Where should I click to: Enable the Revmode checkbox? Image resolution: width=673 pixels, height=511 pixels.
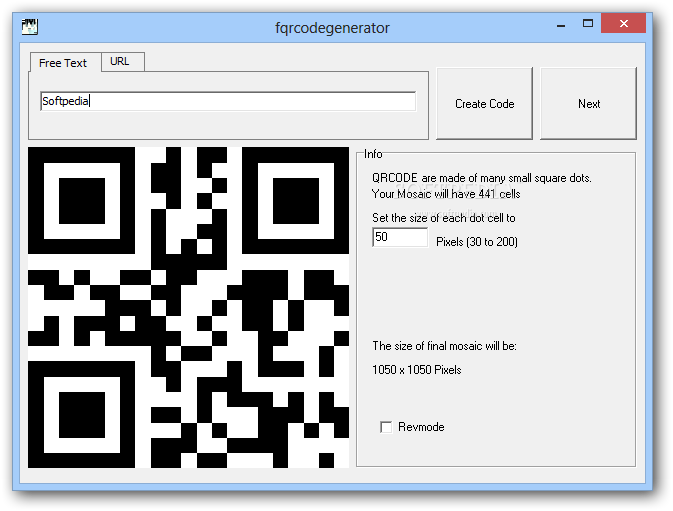386,427
